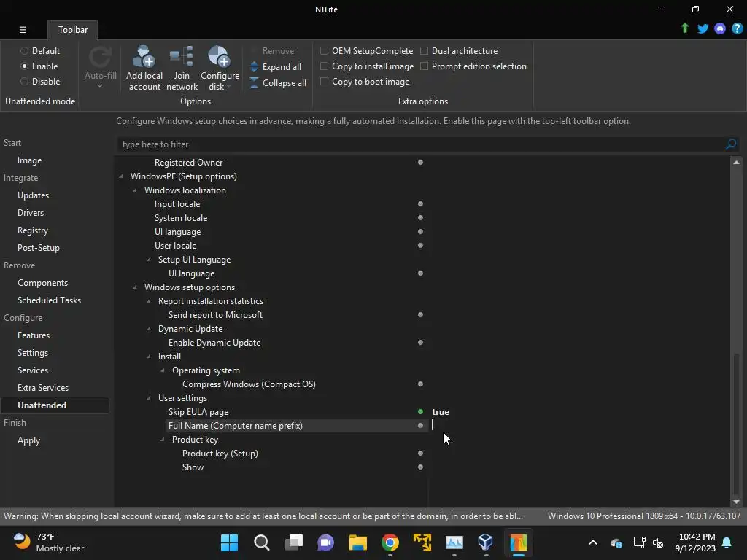Select Product key (Setup) row

pyautogui.click(x=220, y=454)
